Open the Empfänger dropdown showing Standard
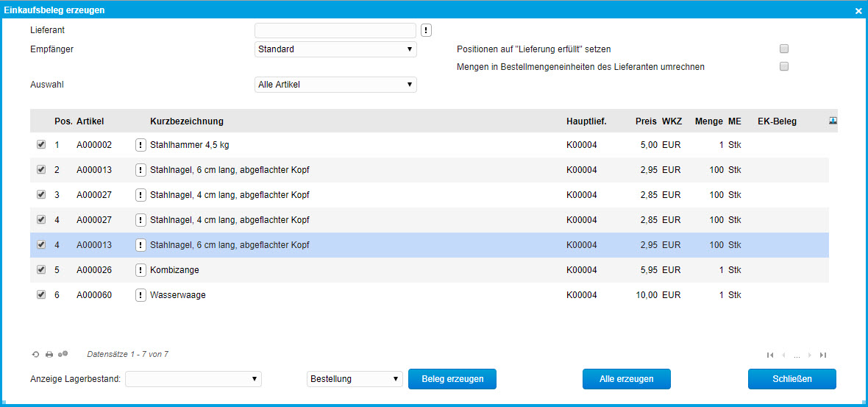This screenshot has width=868, height=407. pyautogui.click(x=335, y=49)
